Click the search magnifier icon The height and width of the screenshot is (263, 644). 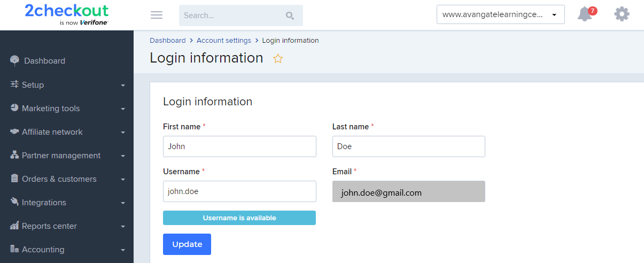click(290, 16)
